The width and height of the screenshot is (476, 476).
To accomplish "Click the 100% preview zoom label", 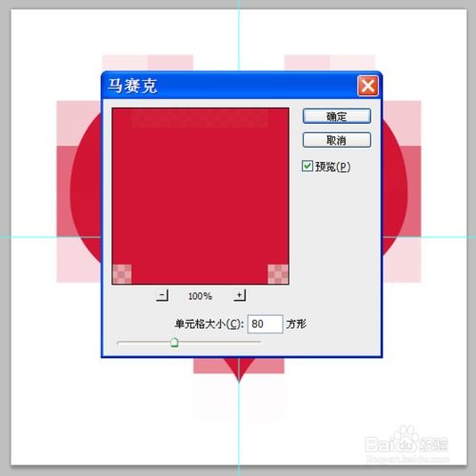I will coord(200,296).
